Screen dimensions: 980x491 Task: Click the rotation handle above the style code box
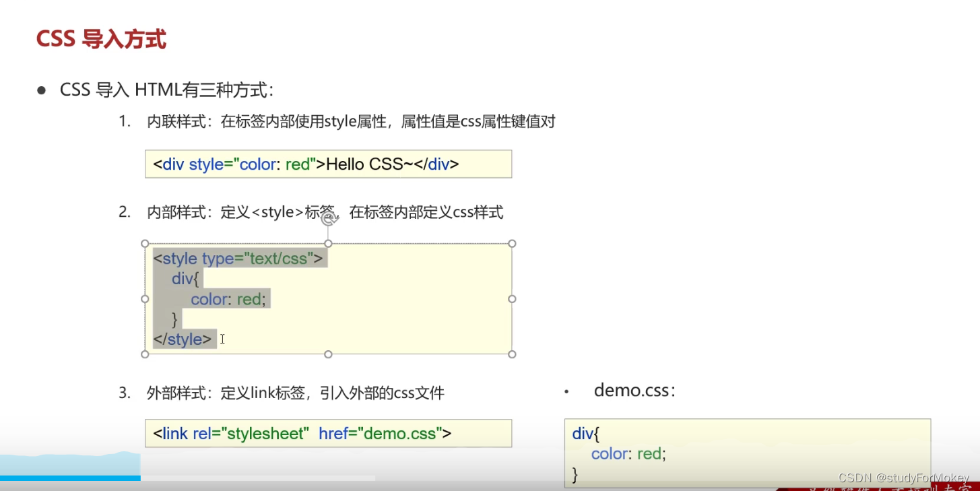[x=328, y=218]
